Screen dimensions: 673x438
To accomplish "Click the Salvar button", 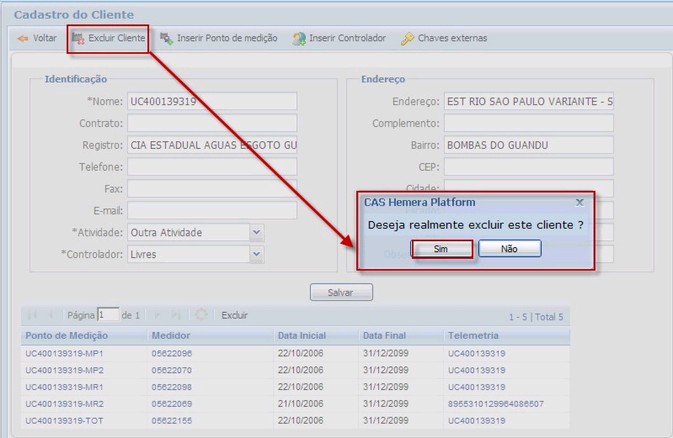I will click(x=342, y=293).
